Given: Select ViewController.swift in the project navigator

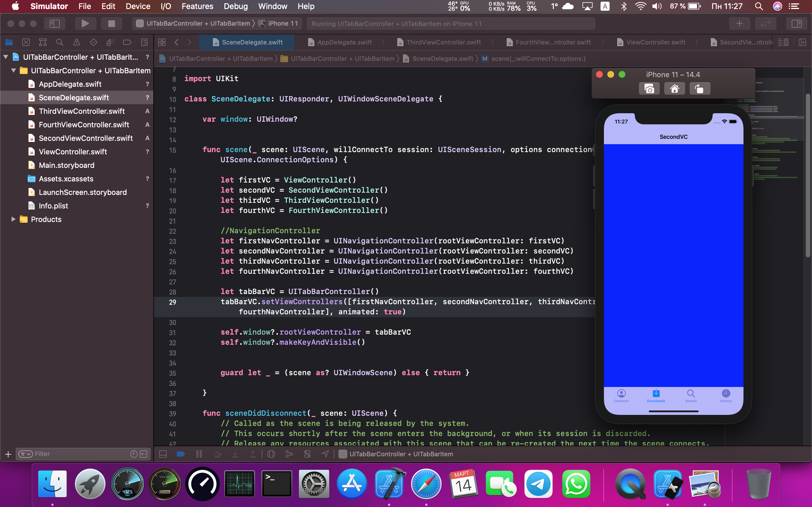Looking at the screenshot, I should (73, 152).
